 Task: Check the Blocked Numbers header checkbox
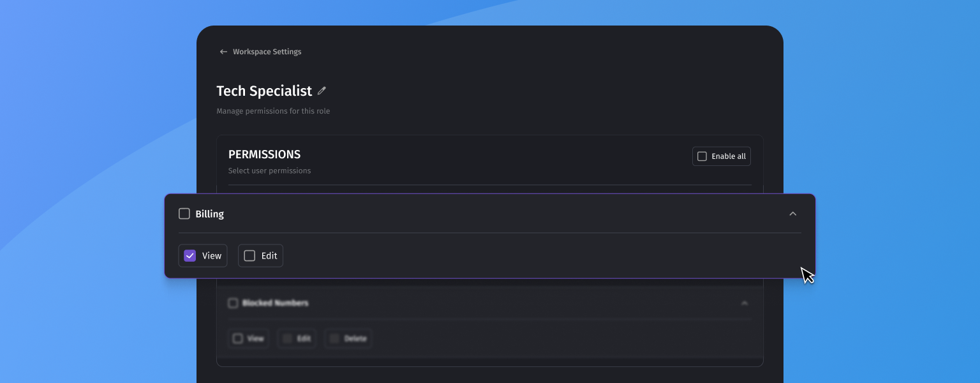tap(233, 303)
